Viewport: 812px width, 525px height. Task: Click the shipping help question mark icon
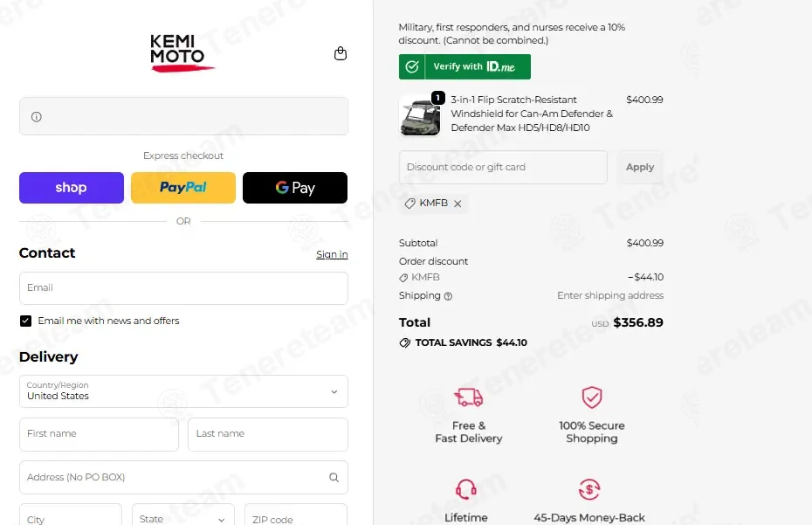point(449,296)
